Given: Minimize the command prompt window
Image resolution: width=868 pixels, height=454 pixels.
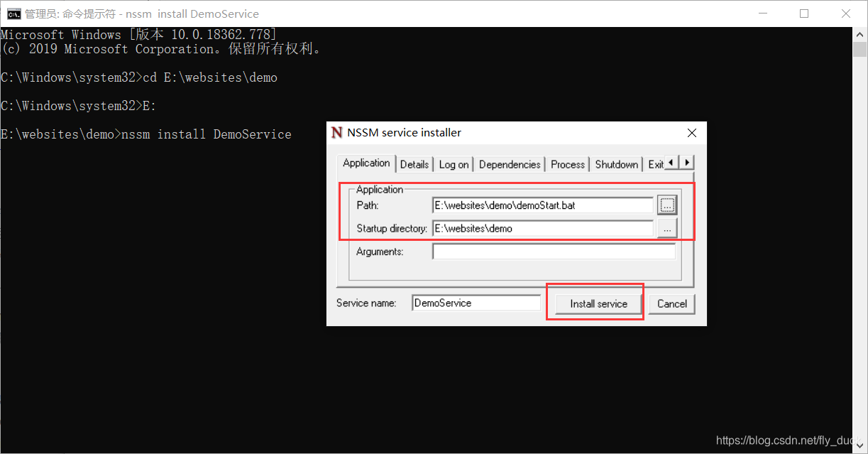Looking at the screenshot, I should (764, 13).
